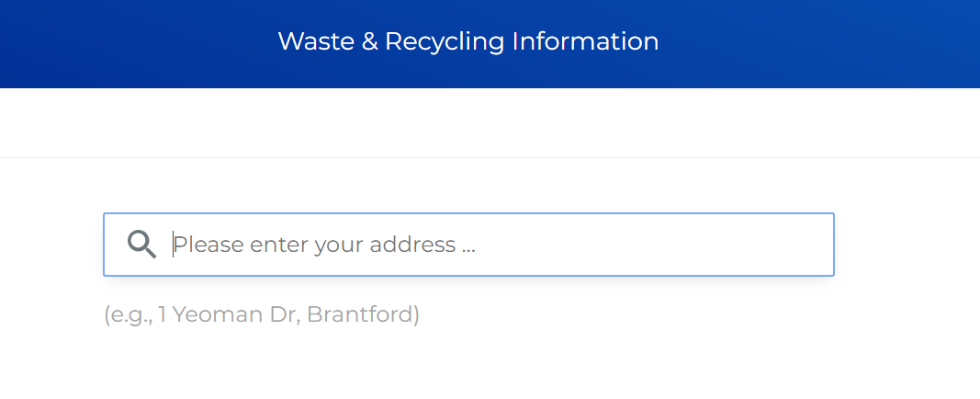Screen dimensions: 980x399
Task: Click the magnifying glass search icon
Action: [x=141, y=244]
